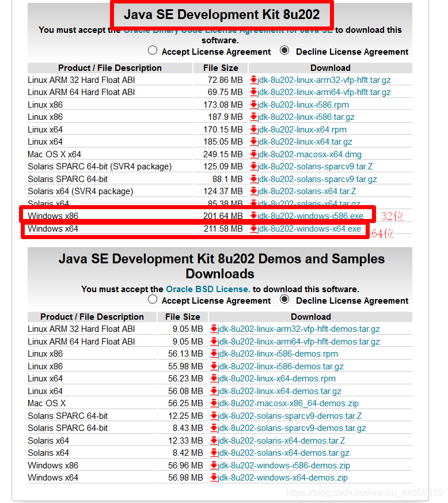The image size is (448, 503).
Task: Select Decline License Agreement for JDK 8u202
Action: 284,51
